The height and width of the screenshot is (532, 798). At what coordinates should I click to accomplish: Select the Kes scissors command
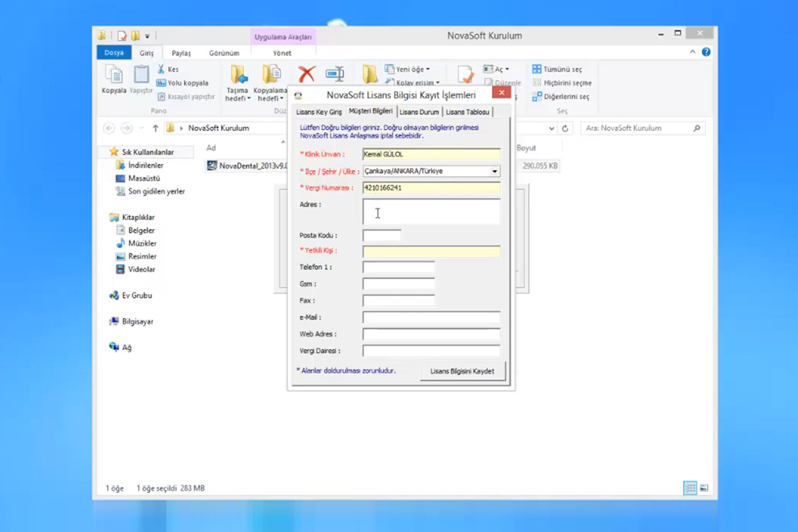pyautogui.click(x=168, y=69)
